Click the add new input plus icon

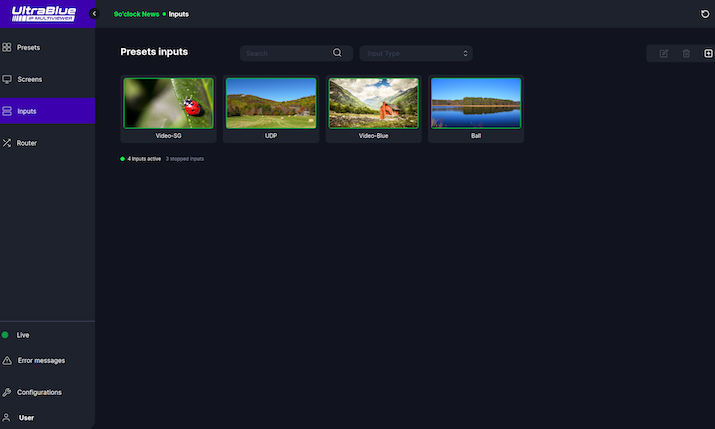(708, 53)
